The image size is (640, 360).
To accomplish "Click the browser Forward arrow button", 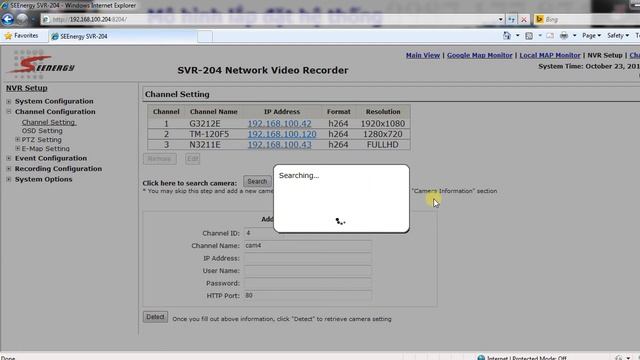I will click(x=22, y=19).
